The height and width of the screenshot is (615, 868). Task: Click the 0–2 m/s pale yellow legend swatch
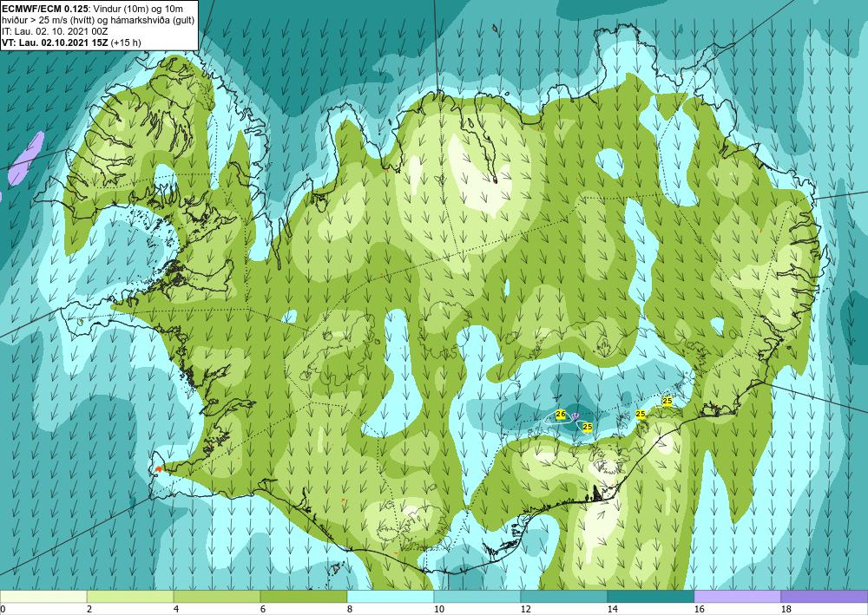pyautogui.click(x=43, y=596)
